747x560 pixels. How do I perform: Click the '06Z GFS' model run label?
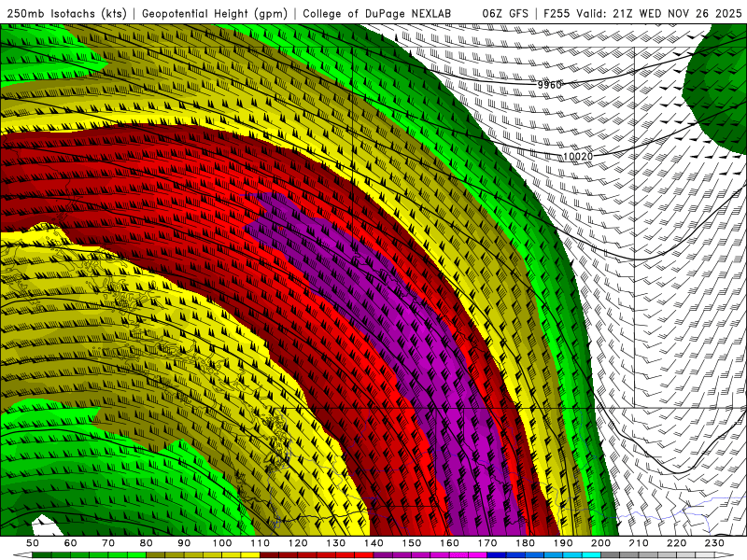click(x=505, y=14)
